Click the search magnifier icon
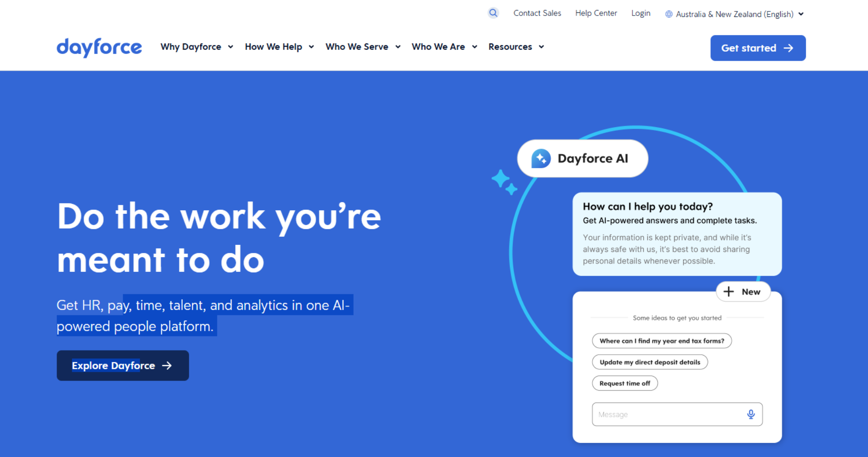Viewport: 868px width, 457px height. (493, 13)
